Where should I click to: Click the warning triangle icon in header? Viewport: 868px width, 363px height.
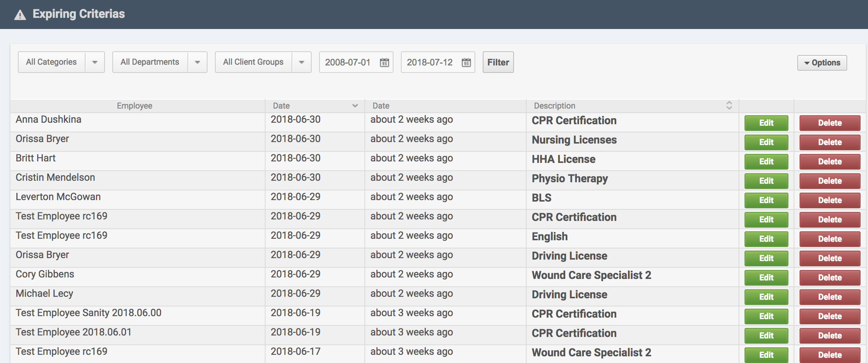(20, 15)
